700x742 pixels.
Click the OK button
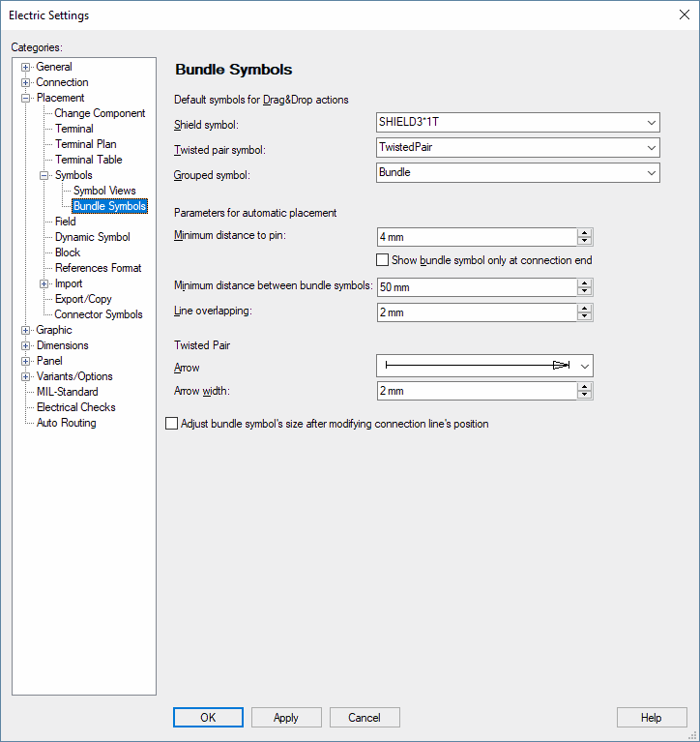[x=208, y=718]
